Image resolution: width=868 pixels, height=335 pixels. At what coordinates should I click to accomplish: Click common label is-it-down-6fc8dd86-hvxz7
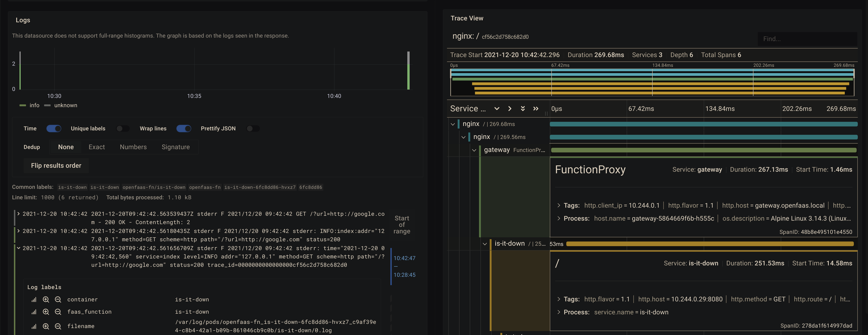260,187
